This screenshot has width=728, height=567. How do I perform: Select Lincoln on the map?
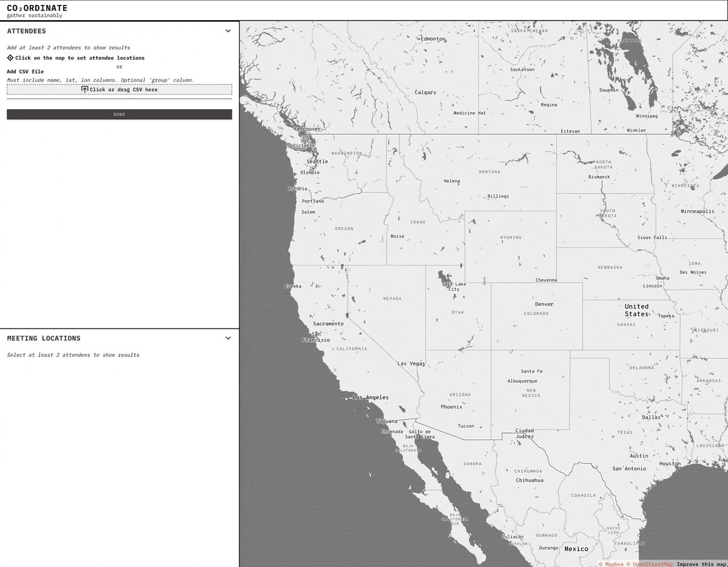[x=653, y=285]
